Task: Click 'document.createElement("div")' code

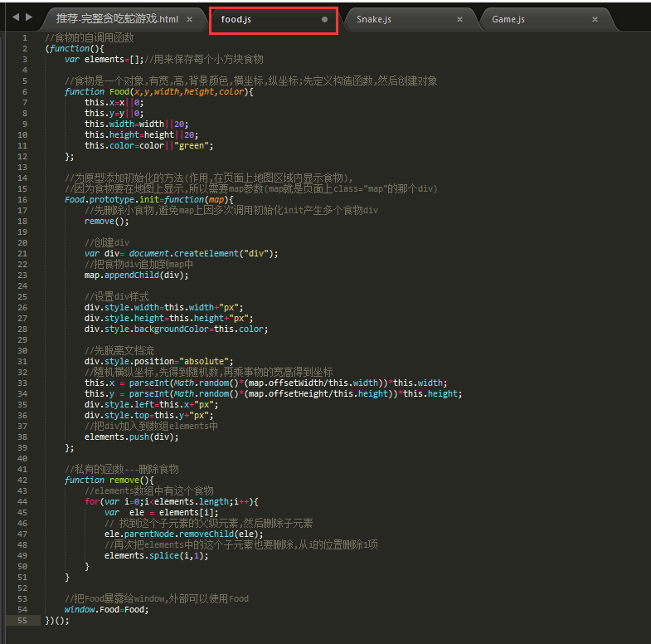Action: [202, 253]
